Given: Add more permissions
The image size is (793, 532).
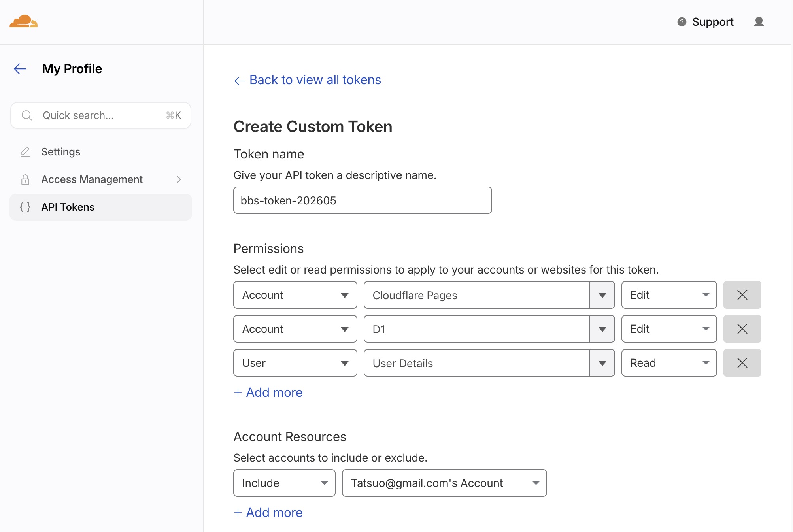Looking at the screenshot, I should tap(268, 392).
